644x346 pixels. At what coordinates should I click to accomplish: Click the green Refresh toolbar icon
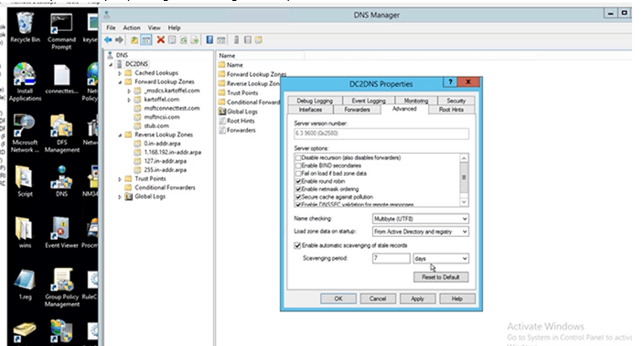pyautogui.click(x=183, y=40)
